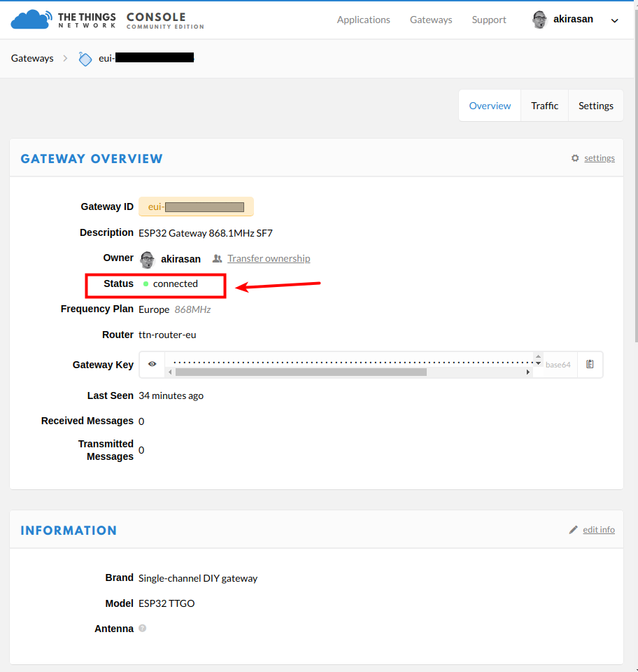
Task: Click last seen '34 minutes ago'
Action: tap(171, 395)
